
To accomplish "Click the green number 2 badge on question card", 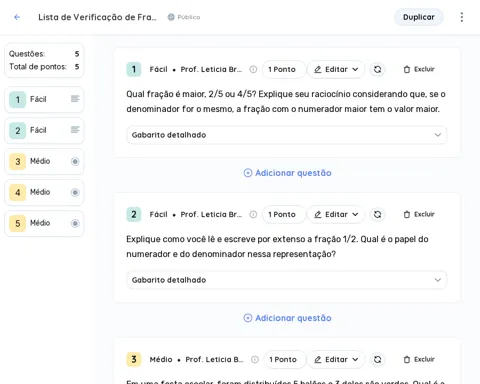I will tap(134, 214).
